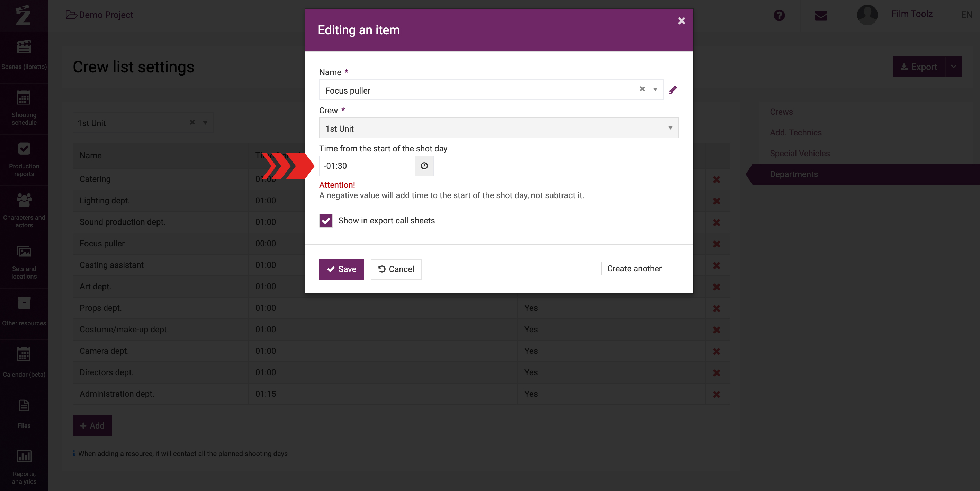This screenshot has height=491, width=980.
Task: Click the pencil icon to edit the name
Action: pos(673,90)
